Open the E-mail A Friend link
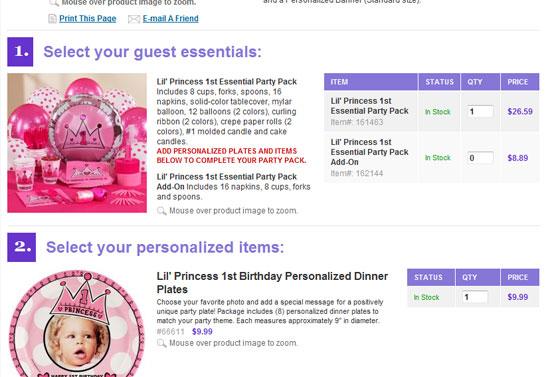550x377 pixels. (x=170, y=19)
